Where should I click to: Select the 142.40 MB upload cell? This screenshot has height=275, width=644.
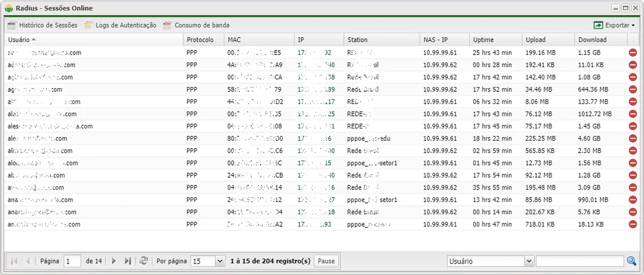coord(548,77)
